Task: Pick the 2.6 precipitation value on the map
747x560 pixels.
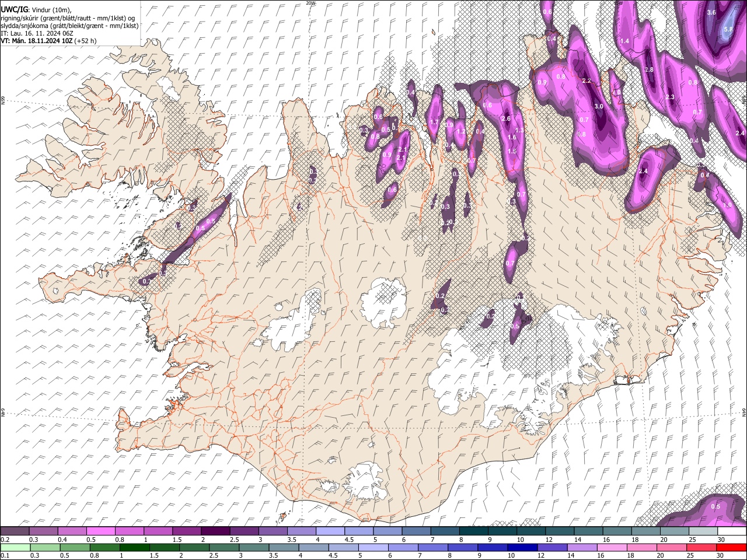Action: point(506,119)
